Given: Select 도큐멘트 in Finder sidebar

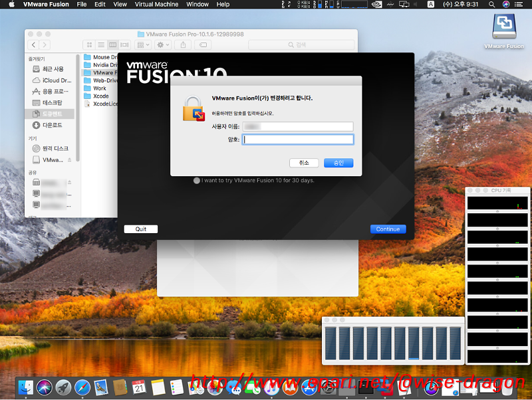Looking at the screenshot, I should click(x=49, y=114).
